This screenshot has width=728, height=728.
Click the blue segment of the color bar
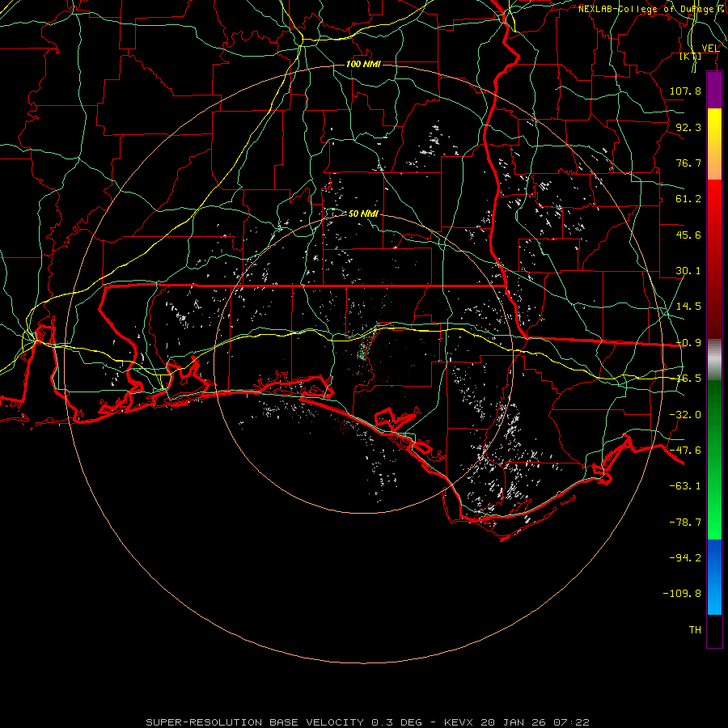714,577
